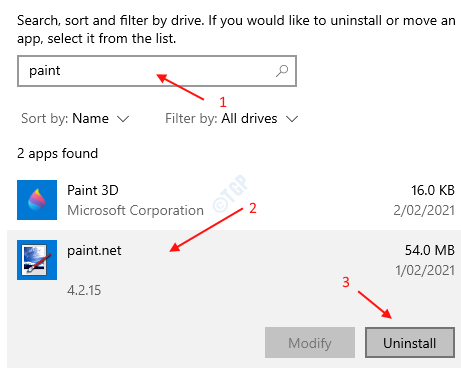The width and height of the screenshot is (461, 389).
Task: Open the Filter by All drives dropdown
Action: pos(232,118)
